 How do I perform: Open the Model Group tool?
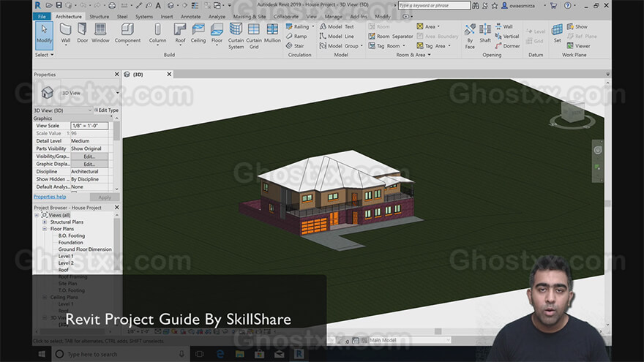click(x=340, y=46)
